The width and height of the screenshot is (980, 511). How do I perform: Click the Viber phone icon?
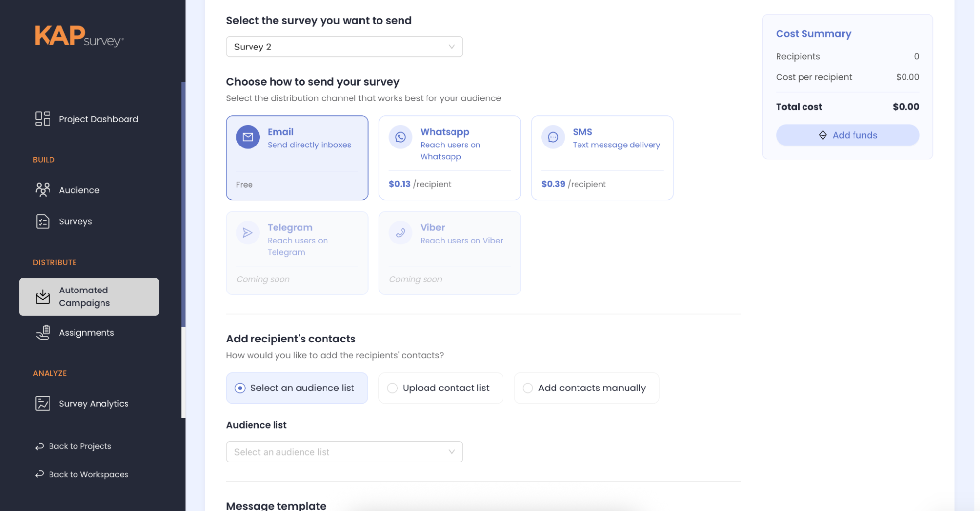click(x=401, y=233)
